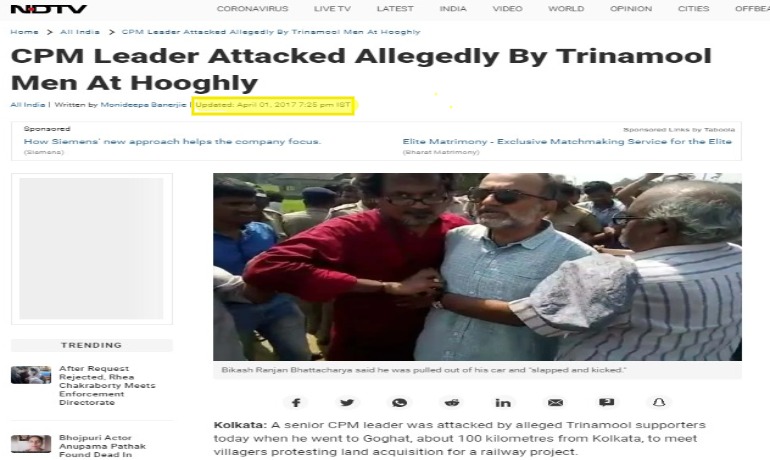Viewport: 770px width, 460px height.
Task: Share article via Twitter bird icon
Action: pyautogui.click(x=347, y=403)
